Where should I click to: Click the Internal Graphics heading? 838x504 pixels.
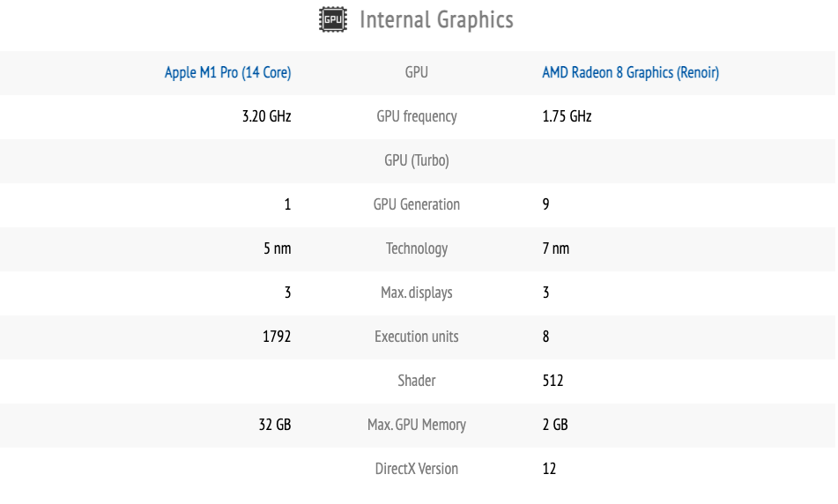coord(436,20)
